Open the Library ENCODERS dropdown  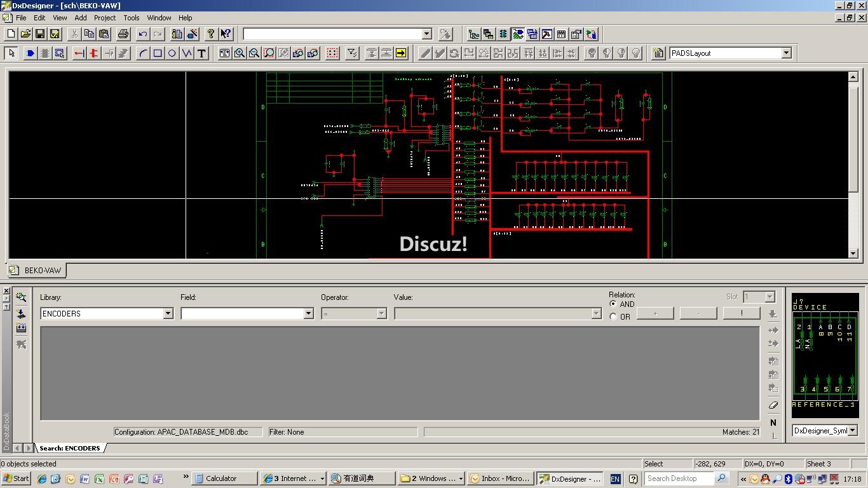coord(168,313)
